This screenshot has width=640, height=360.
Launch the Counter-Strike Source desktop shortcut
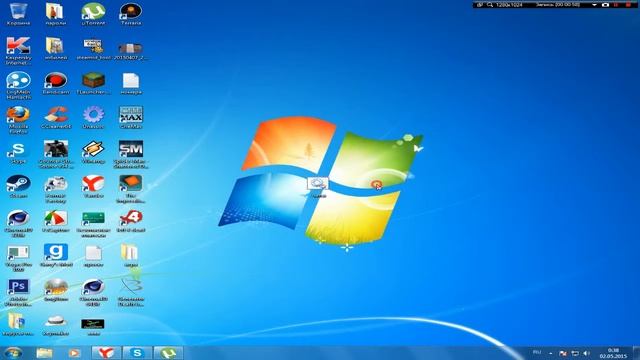(56, 154)
